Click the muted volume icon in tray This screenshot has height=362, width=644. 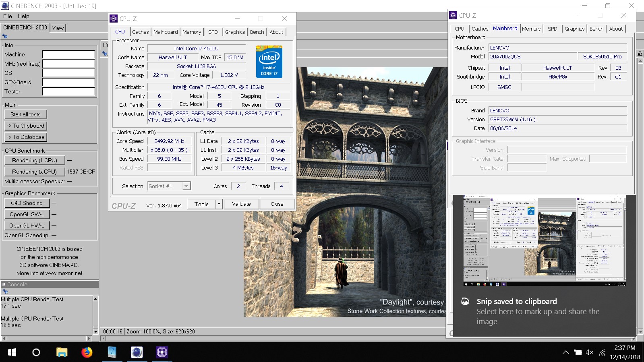590,352
